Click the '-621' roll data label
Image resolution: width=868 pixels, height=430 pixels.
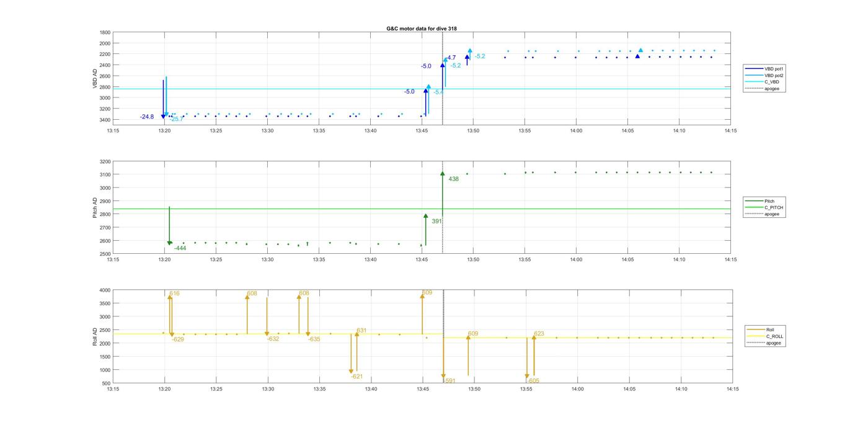pyautogui.click(x=357, y=377)
